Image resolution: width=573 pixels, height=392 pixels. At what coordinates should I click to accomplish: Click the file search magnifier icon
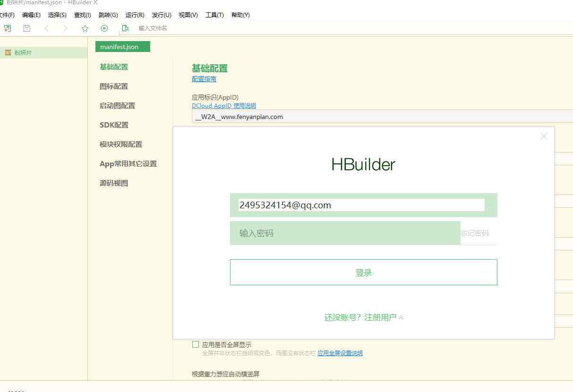point(125,28)
